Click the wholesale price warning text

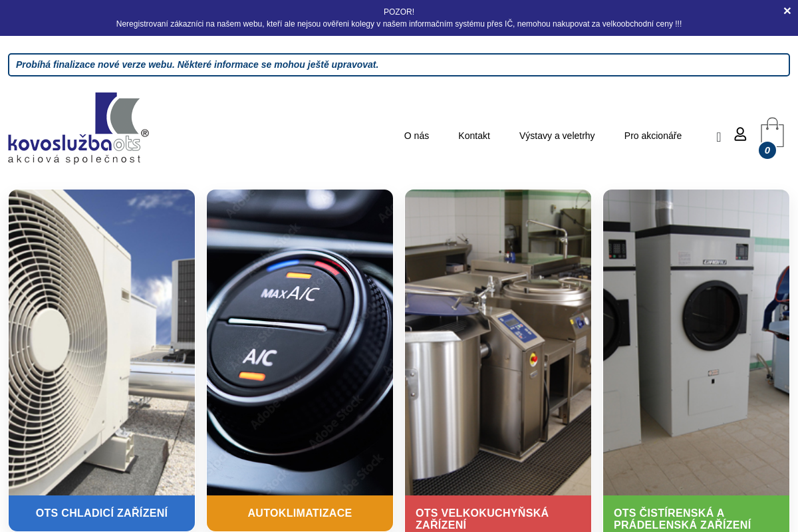coord(399,24)
